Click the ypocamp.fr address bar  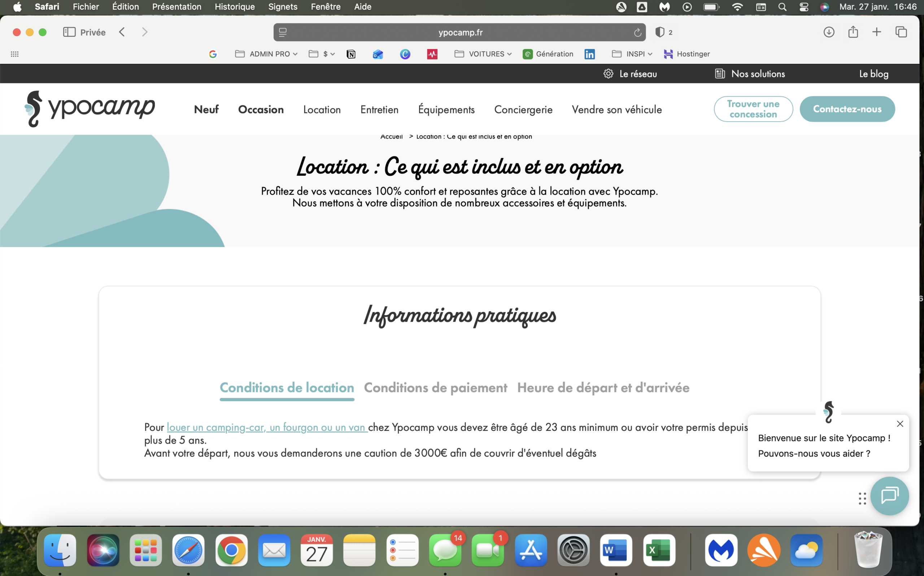(x=460, y=32)
